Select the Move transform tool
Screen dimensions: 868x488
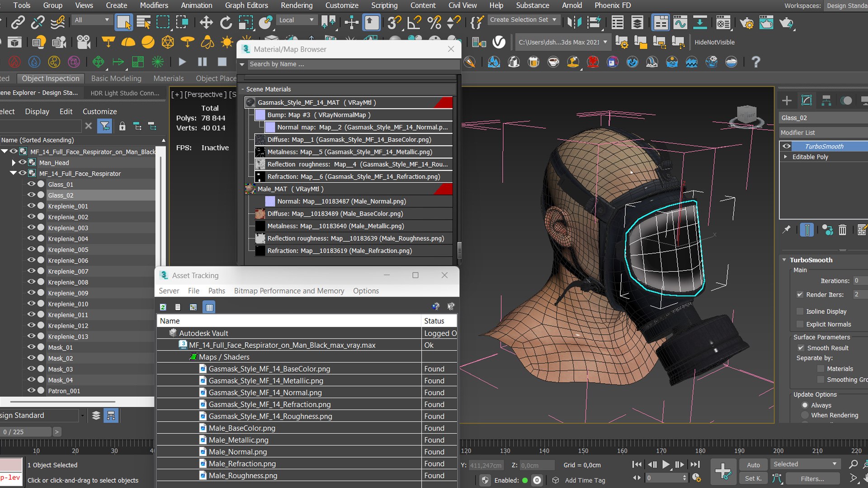(x=206, y=22)
